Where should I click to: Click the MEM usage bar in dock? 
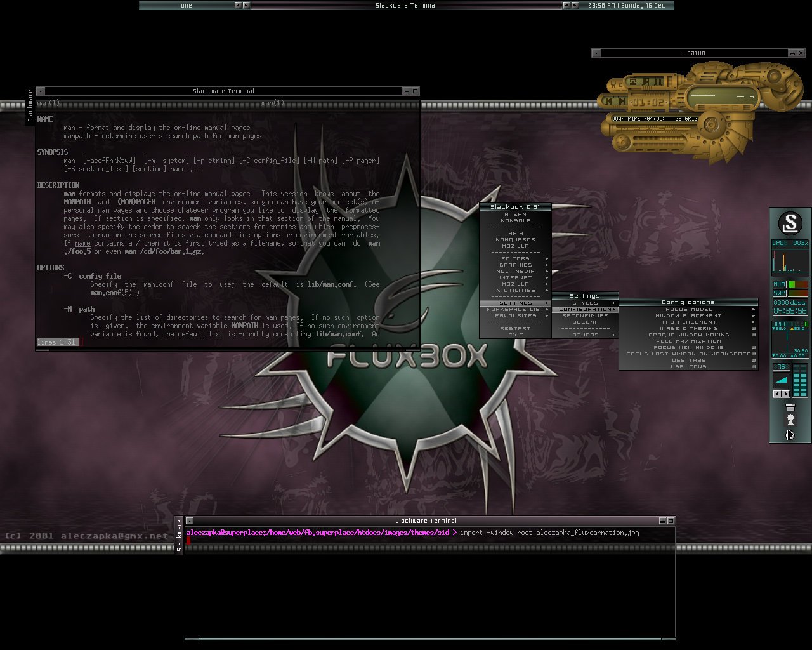coord(798,284)
